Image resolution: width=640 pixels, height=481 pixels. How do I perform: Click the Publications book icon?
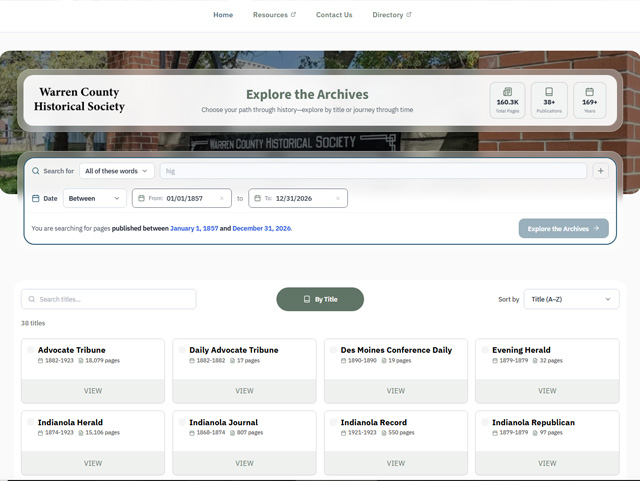tap(549, 91)
